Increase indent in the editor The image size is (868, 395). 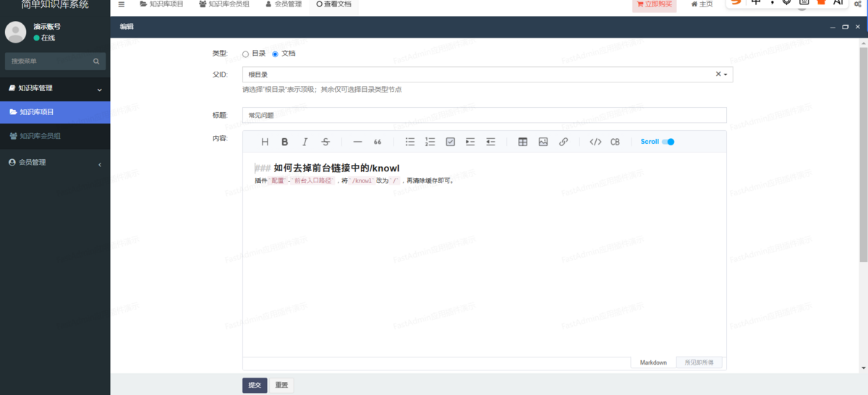pos(470,142)
